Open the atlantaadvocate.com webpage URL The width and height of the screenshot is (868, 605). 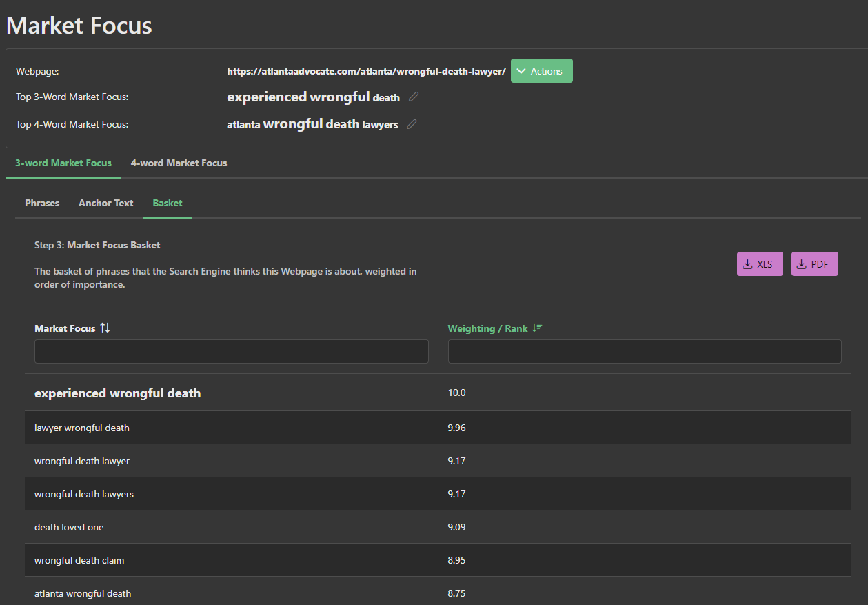coord(366,71)
